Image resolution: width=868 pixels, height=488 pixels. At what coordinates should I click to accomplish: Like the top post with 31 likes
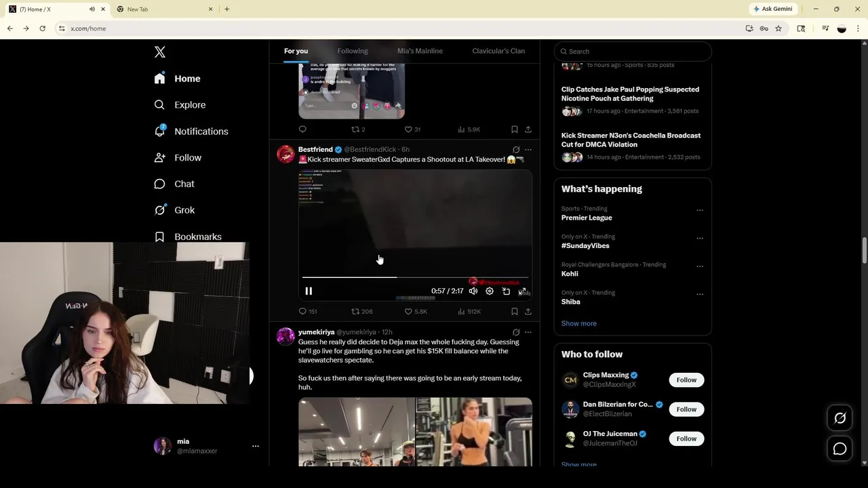(x=412, y=129)
